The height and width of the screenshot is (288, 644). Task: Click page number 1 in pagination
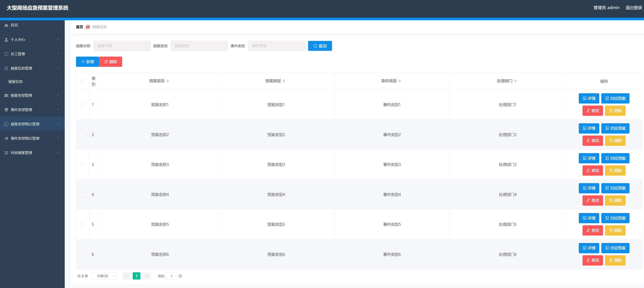(136, 276)
